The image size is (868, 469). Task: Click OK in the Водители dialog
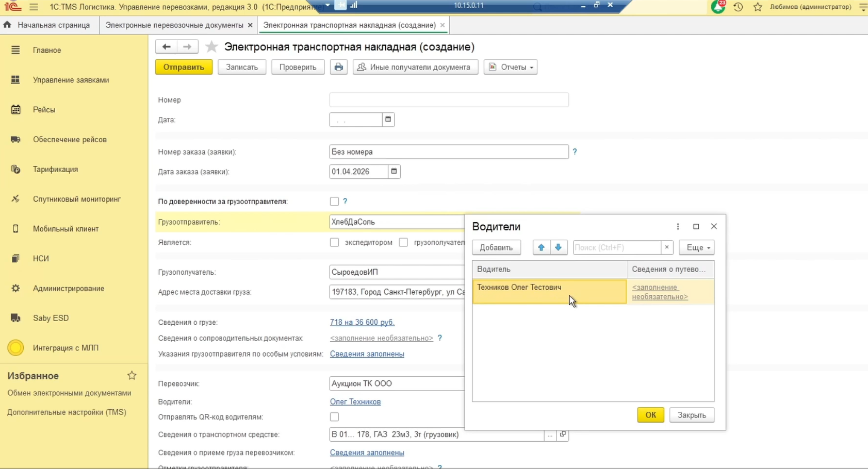650,415
